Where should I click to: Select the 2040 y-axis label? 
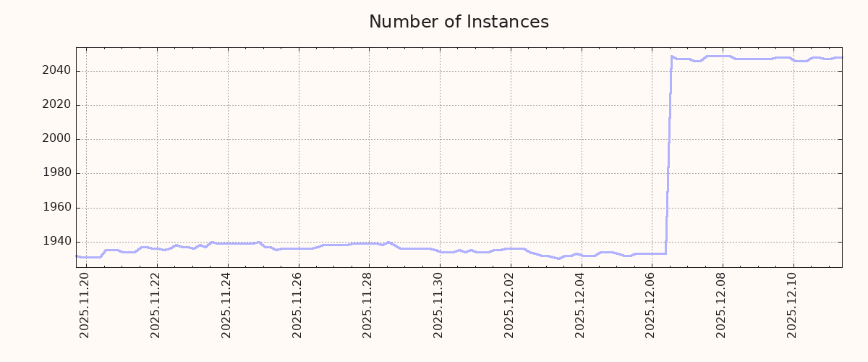tap(56, 71)
